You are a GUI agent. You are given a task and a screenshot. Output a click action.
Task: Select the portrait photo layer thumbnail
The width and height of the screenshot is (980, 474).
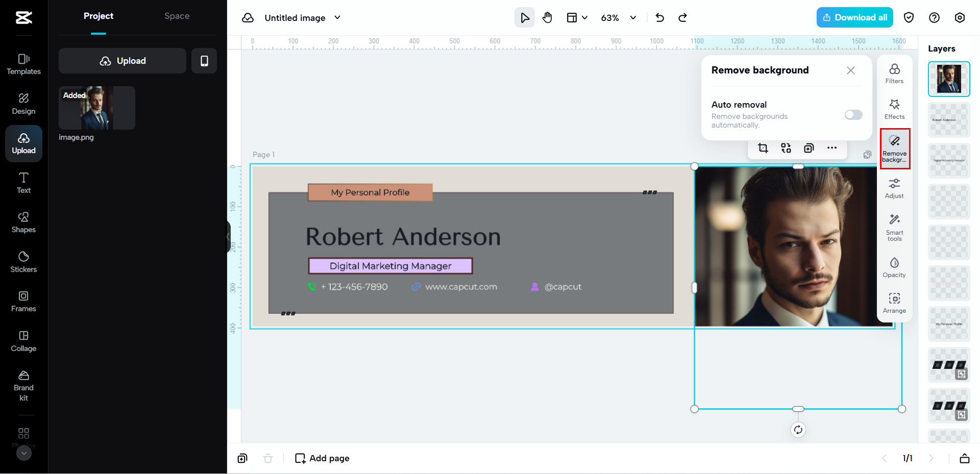tap(948, 79)
